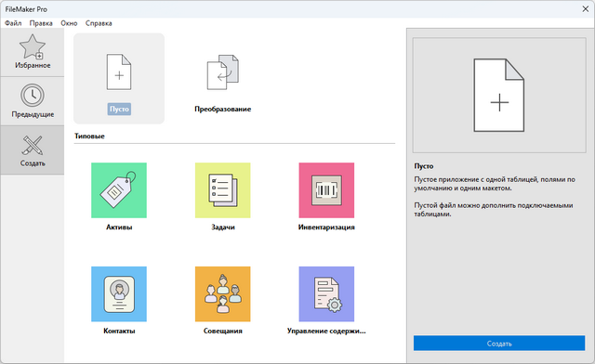
Task: Click the Управление содержи... label
Action: 326,331
